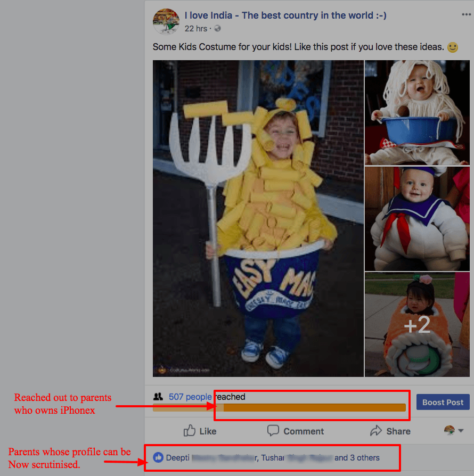This screenshot has width=474, height=476.
Task: Open the macaroni costume main photo
Action: pyautogui.click(x=258, y=218)
